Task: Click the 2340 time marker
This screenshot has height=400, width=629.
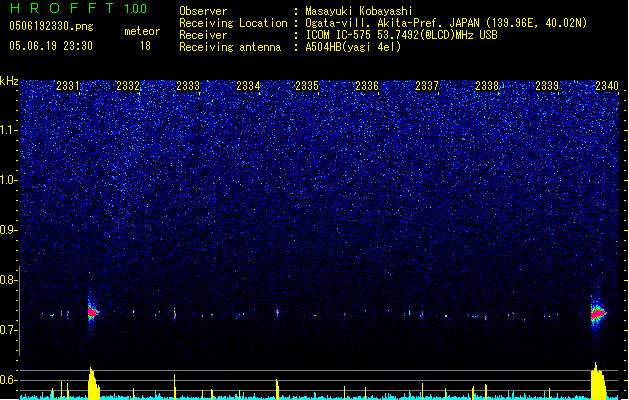Action: pos(607,85)
